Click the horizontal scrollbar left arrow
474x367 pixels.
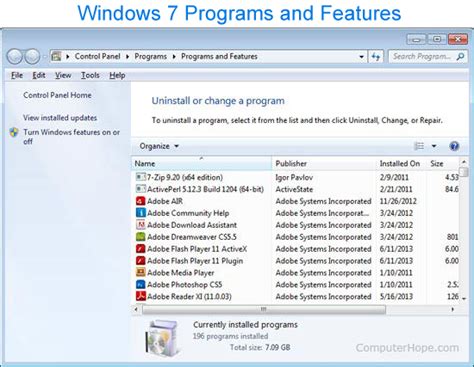point(136,309)
